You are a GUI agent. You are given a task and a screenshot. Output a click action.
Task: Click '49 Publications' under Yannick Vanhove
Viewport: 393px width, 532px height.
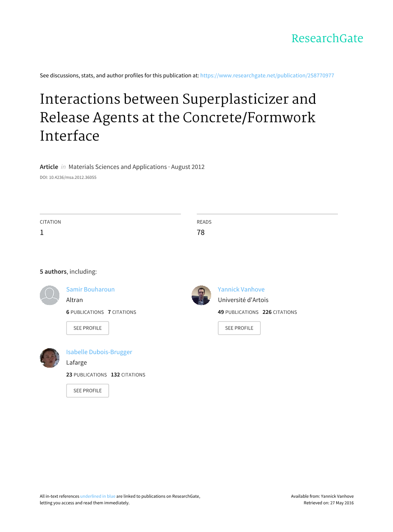(238, 312)
